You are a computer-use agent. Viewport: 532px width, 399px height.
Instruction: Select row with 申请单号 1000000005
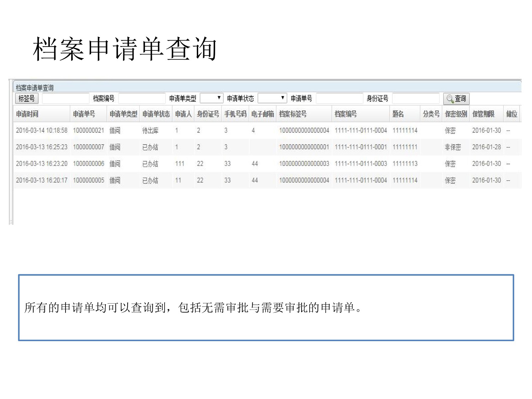tap(88, 180)
